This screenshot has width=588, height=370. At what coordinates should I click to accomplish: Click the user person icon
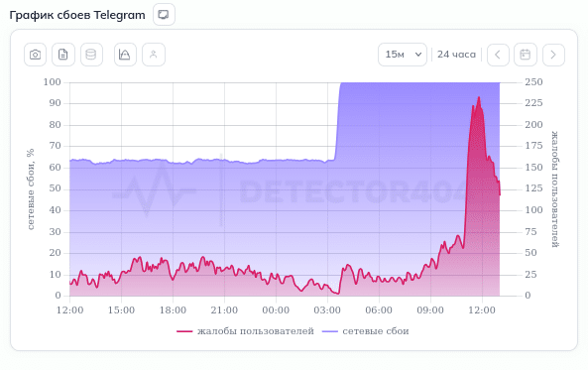[x=154, y=55]
